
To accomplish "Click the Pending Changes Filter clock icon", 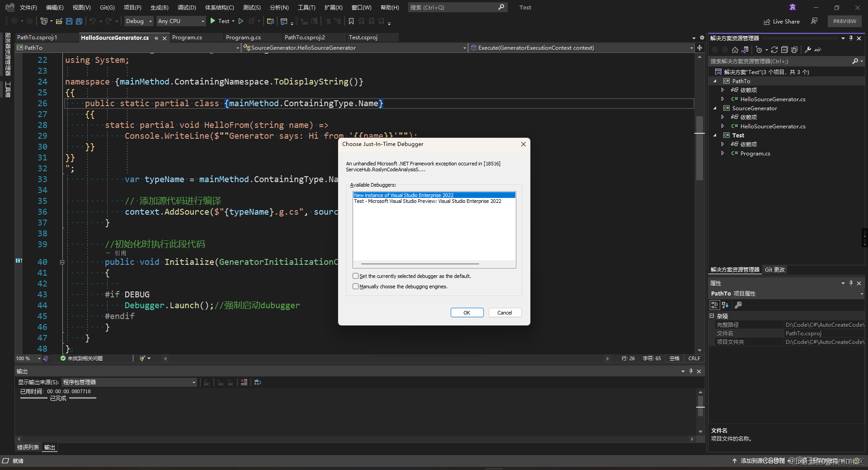I will pyautogui.click(x=759, y=50).
